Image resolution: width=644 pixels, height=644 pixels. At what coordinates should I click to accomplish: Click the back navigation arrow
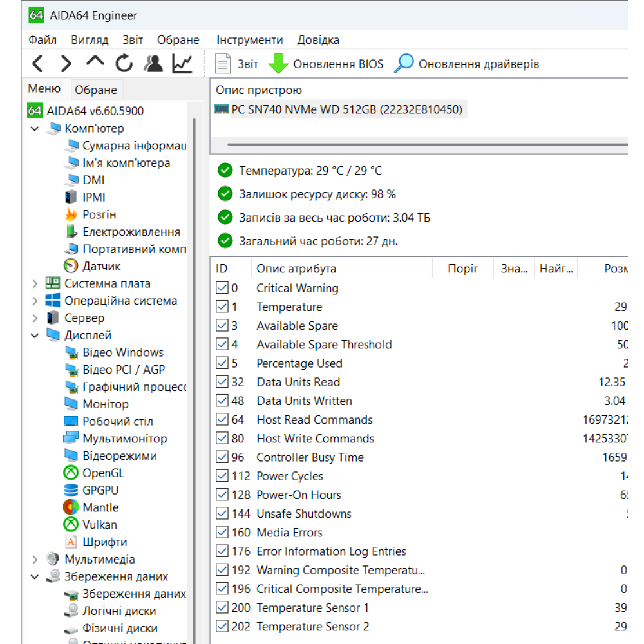pyautogui.click(x=37, y=63)
